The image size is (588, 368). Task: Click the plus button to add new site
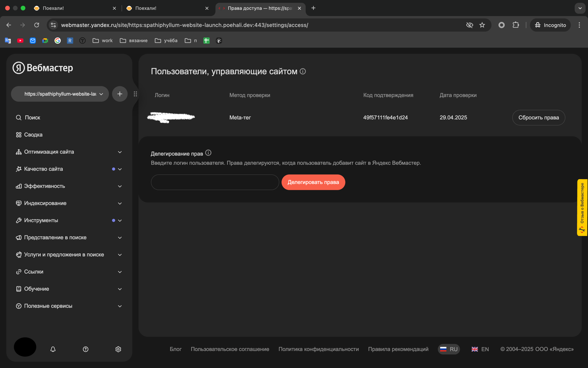tap(120, 94)
